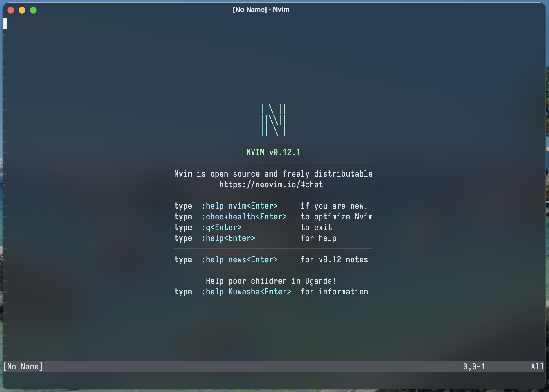Image resolution: width=549 pixels, height=392 pixels.
Task: Select the :help nvim<Enter> command
Action: click(240, 206)
